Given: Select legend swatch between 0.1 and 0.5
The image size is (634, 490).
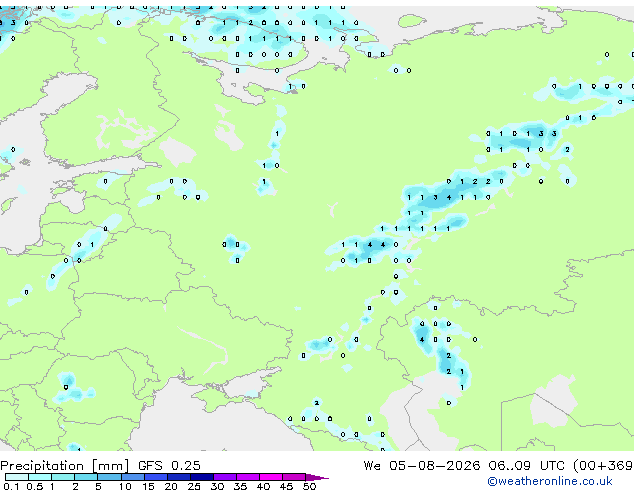Looking at the screenshot, I should [17, 477].
